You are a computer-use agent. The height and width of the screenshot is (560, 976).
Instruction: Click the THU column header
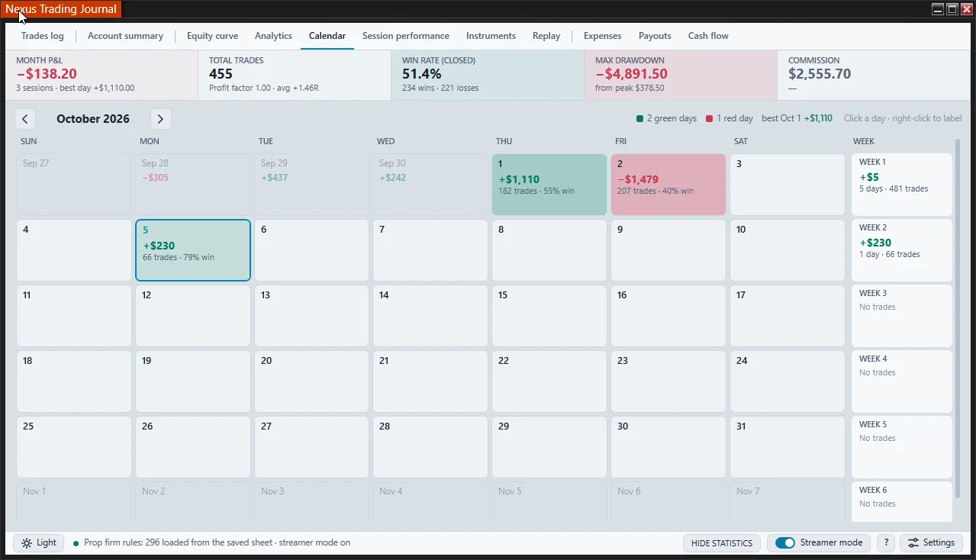[504, 141]
